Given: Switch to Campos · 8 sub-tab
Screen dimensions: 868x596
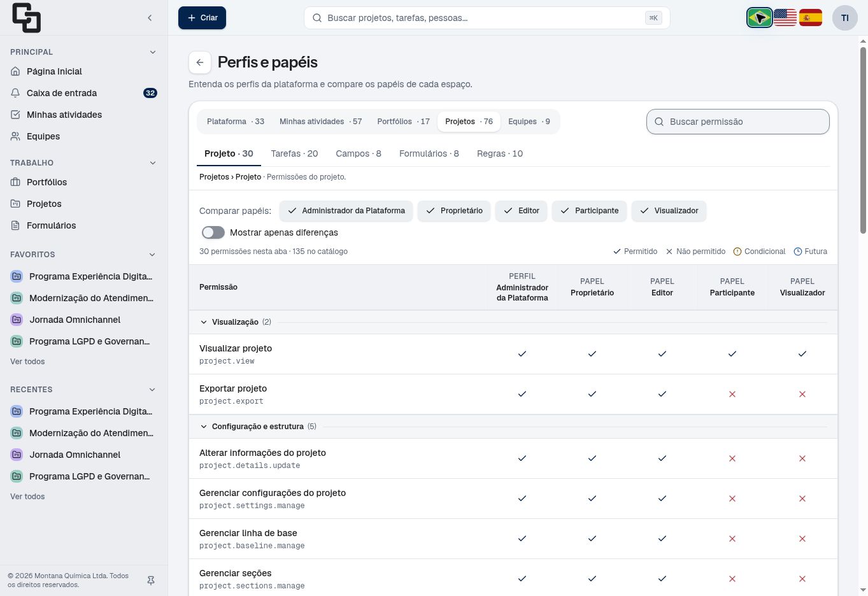Looking at the screenshot, I should (359, 153).
